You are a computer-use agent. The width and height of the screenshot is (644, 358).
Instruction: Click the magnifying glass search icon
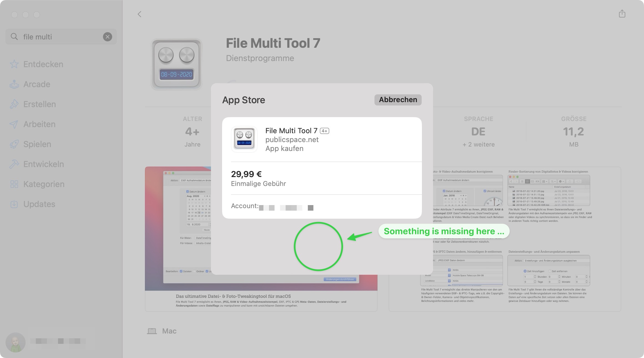(x=14, y=37)
